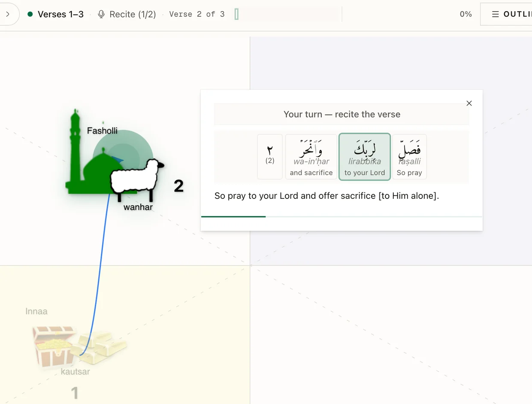Close the recite verse popup
This screenshot has width=532, height=404.
tap(469, 103)
